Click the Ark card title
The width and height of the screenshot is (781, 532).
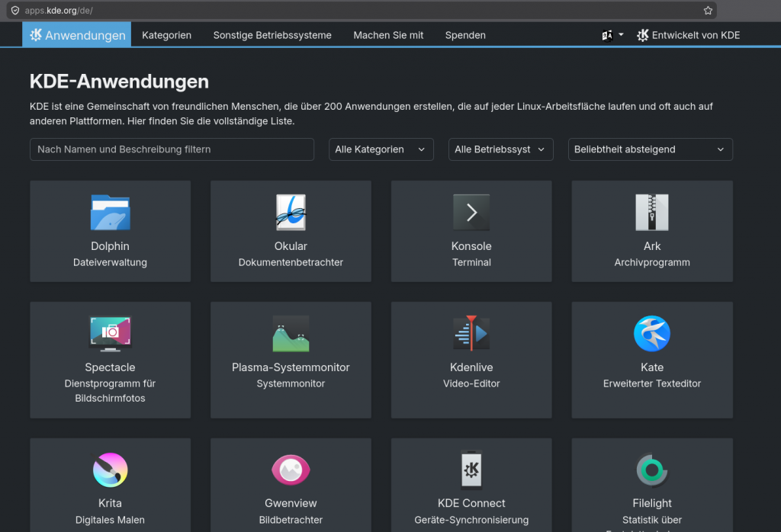click(x=652, y=246)
